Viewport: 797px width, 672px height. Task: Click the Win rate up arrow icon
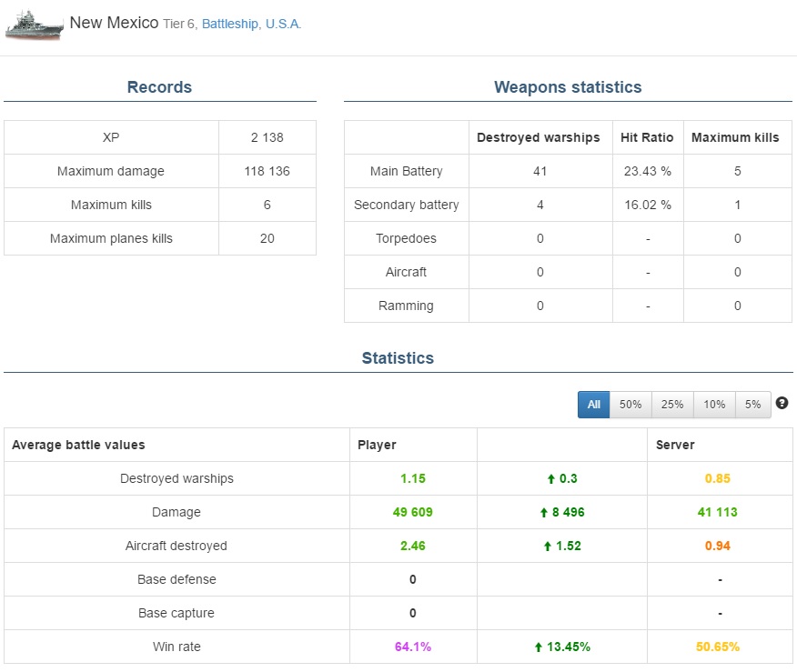[x=539, y=647]
